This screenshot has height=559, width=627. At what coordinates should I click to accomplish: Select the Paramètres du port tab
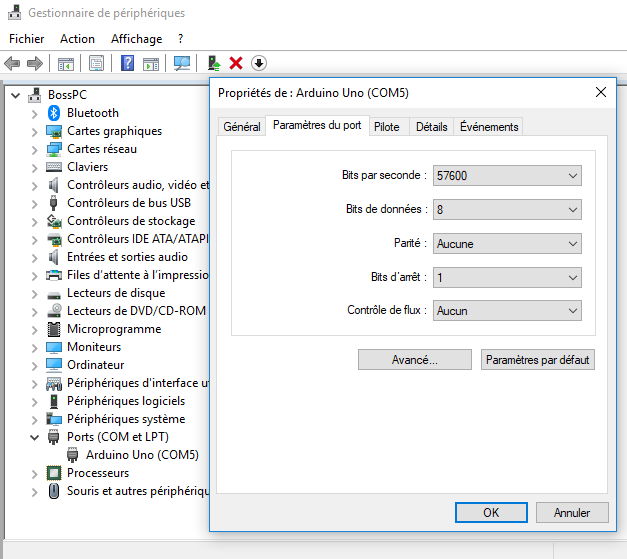(x=317, y=126)
